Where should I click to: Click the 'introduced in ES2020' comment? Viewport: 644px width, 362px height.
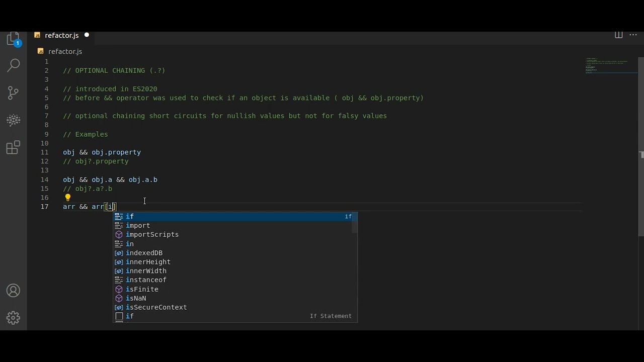(110, 89)
